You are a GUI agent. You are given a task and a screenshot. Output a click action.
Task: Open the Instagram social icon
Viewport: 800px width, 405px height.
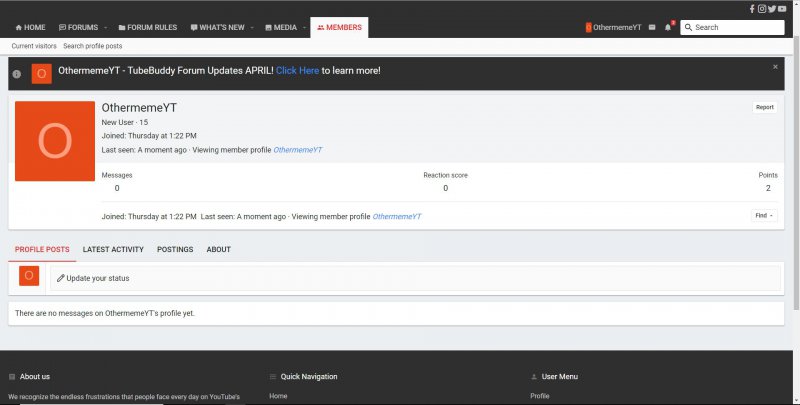click(762, 8)
